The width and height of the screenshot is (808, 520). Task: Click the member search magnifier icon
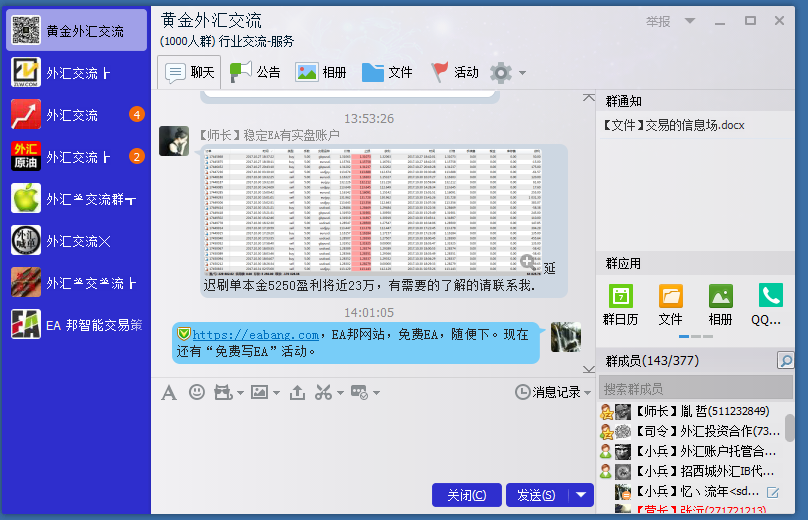point(786,361)
